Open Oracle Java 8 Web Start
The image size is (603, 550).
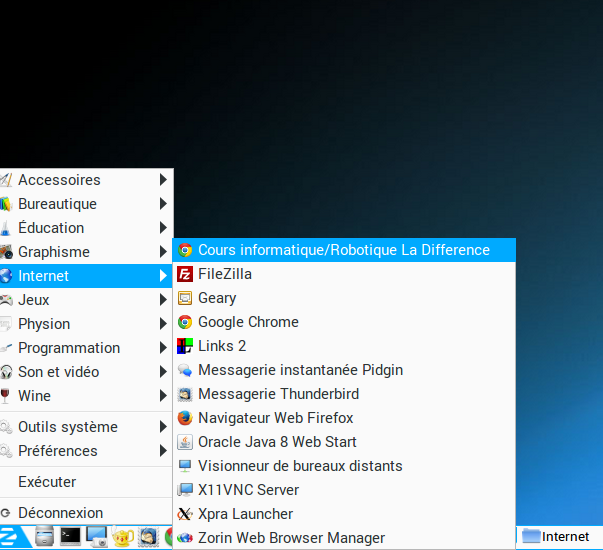pyautogui.click(x=344, y=442)
